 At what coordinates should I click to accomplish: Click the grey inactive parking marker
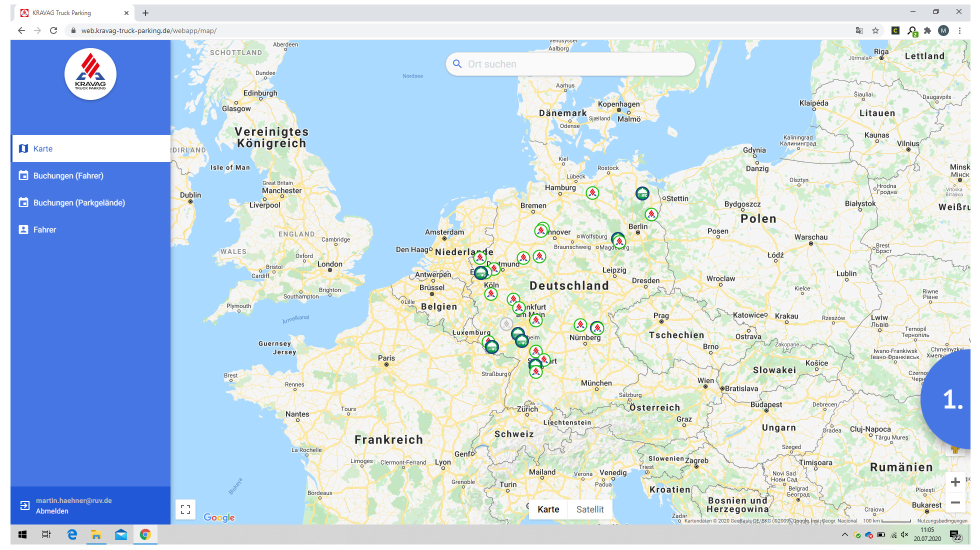click(x=506, y=323)
